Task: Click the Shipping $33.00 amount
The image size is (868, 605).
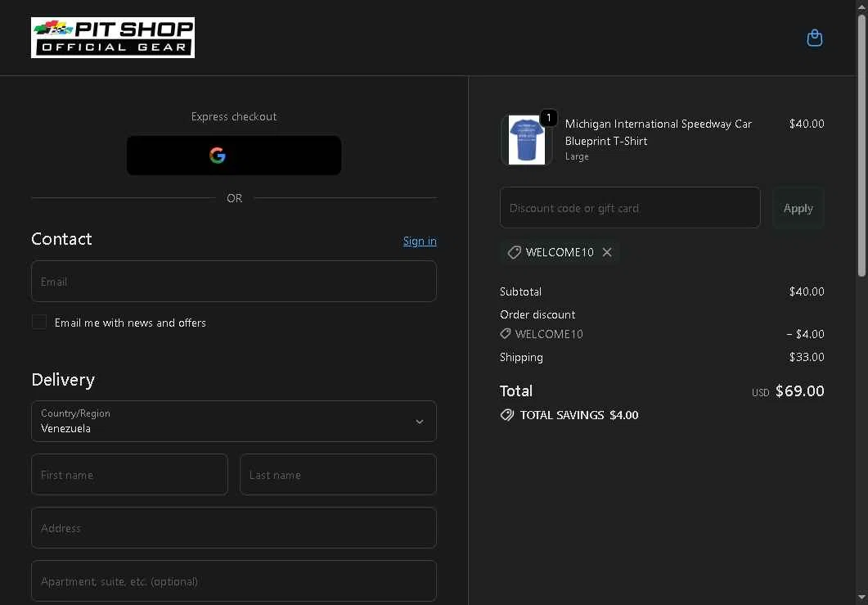Action: pyautogui.click(x=807, y=357)
